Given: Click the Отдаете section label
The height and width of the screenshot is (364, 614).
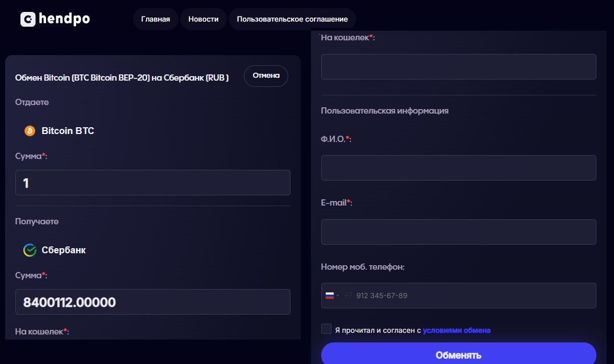Looking at the screenshot, I should (x=32, y=102).
